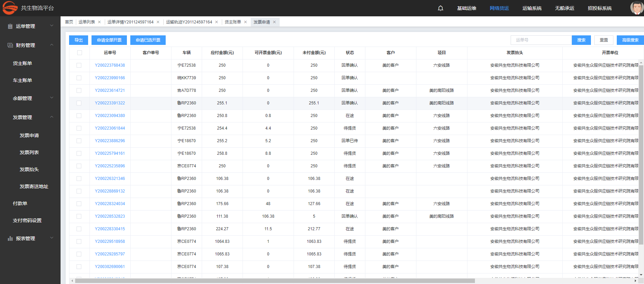Image resolution: width=644 pixels, height=284 pixels.
Task: Click the notification bell icon
Action: (x=441, y=8)
